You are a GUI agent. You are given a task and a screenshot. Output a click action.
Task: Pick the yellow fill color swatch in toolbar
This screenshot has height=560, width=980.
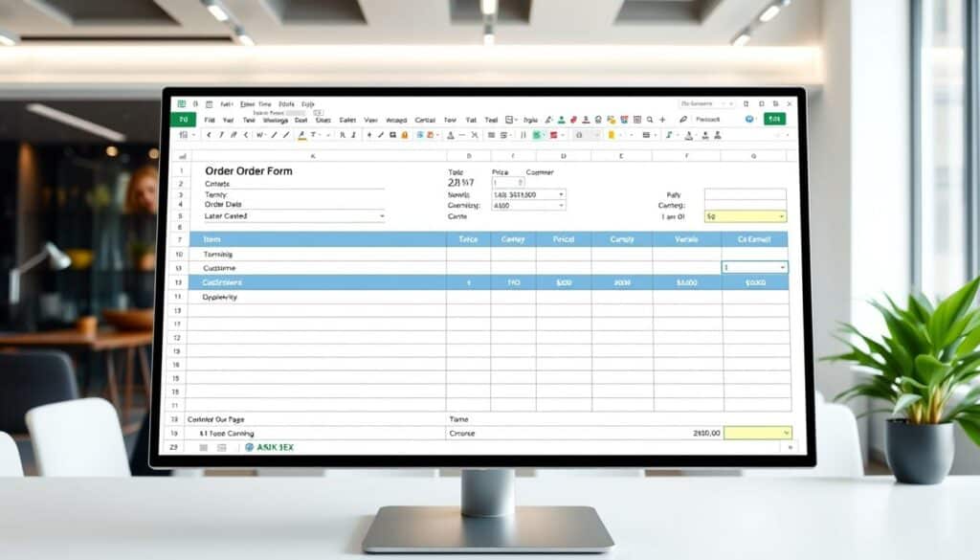[x=612, y=135]
